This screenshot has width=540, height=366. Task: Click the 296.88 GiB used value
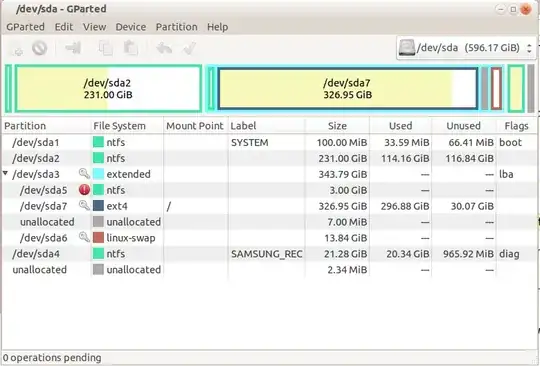(x=405, y=206)
